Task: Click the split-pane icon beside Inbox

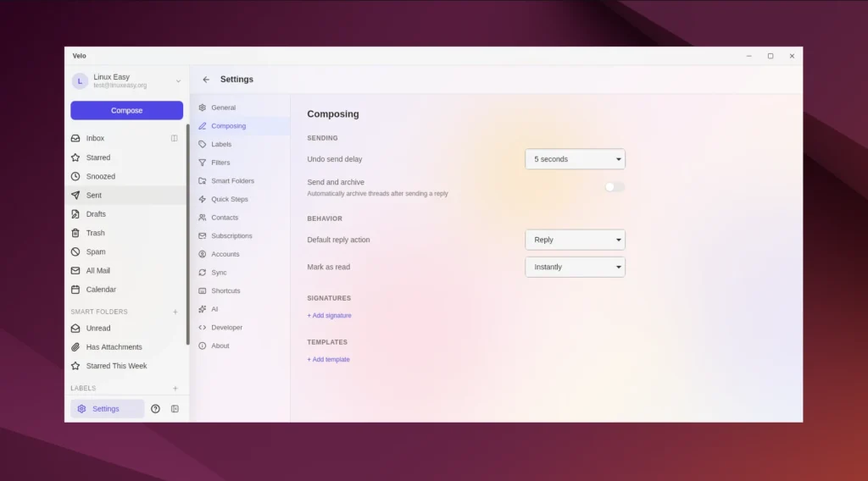Action: 174,138
